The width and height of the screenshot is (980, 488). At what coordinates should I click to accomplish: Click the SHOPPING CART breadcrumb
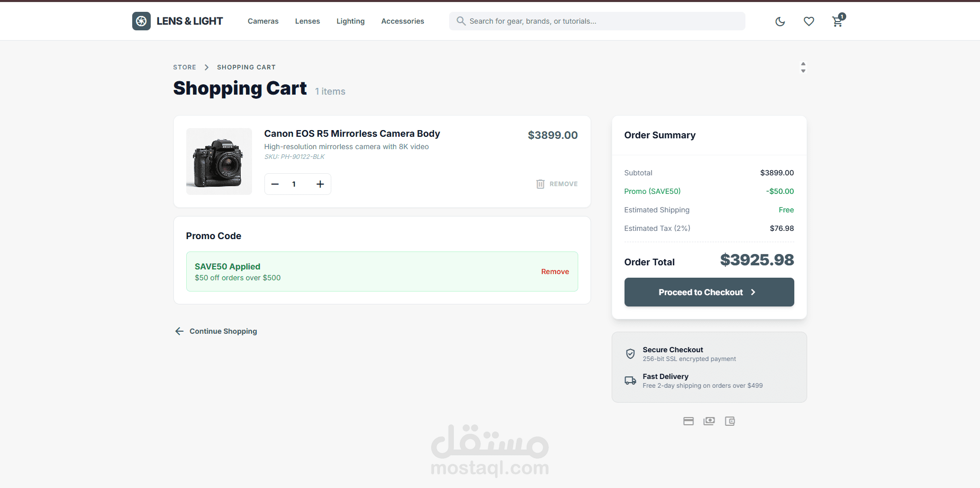point(246,67)
